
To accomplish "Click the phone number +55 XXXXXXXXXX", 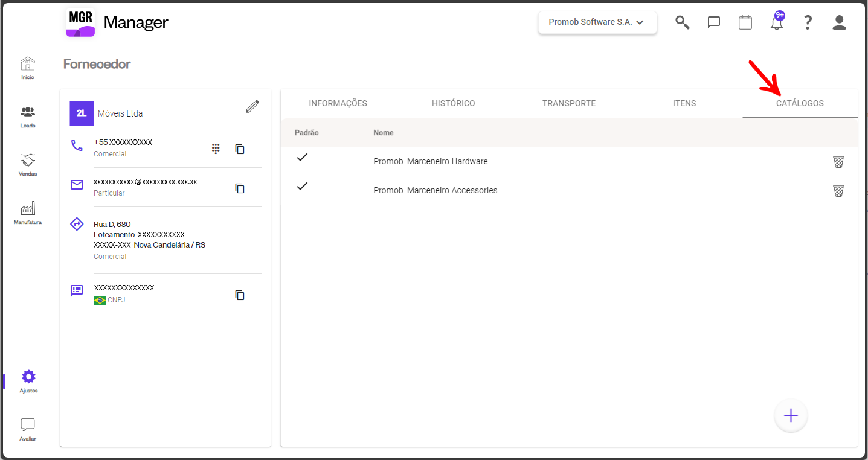I will point(123,142).
